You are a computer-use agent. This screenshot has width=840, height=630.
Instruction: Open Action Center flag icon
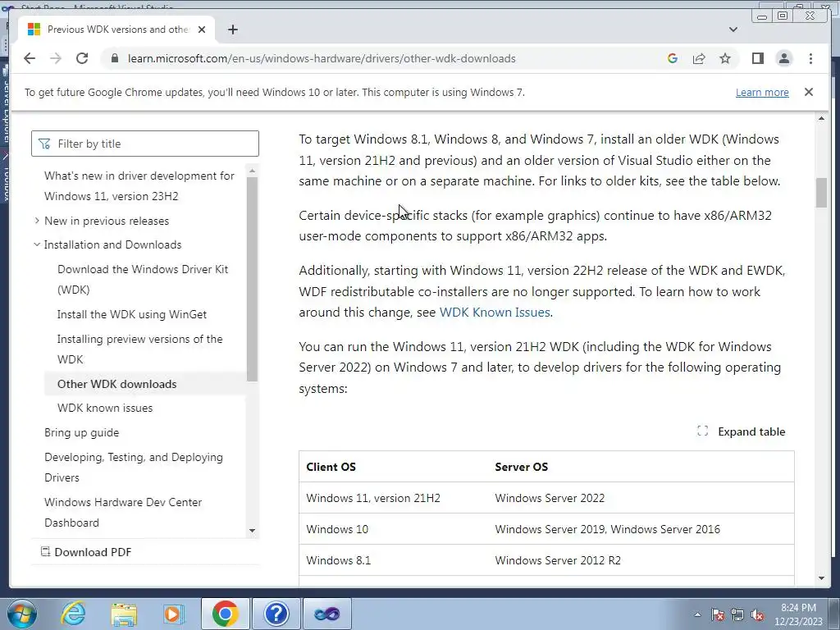(717, 614)
